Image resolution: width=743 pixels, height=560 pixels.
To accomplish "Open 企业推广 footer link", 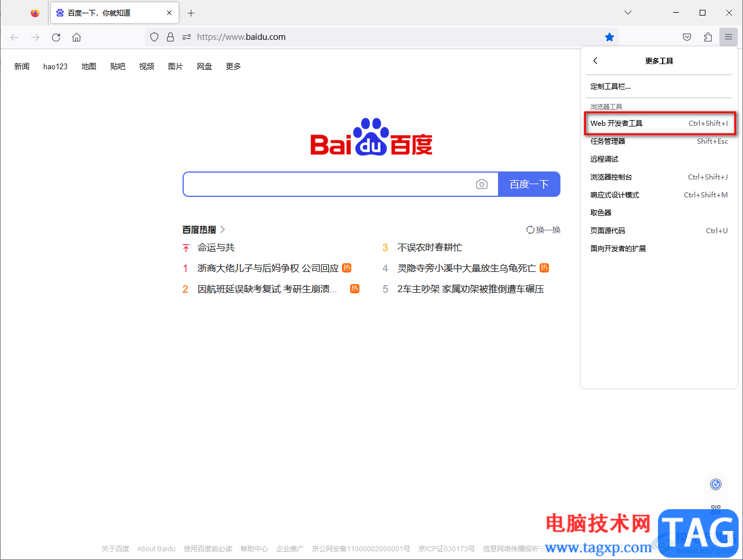I will pyautogui.click(x=290, y=549).
